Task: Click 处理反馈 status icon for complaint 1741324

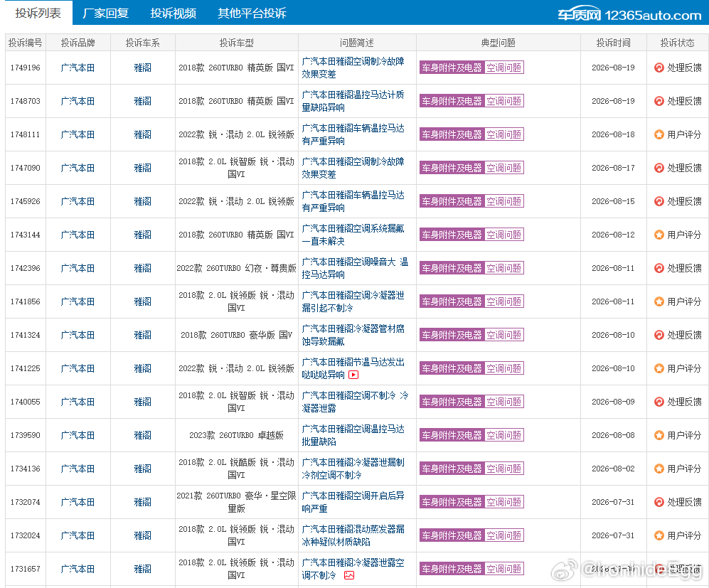Action: pos(659,336)
